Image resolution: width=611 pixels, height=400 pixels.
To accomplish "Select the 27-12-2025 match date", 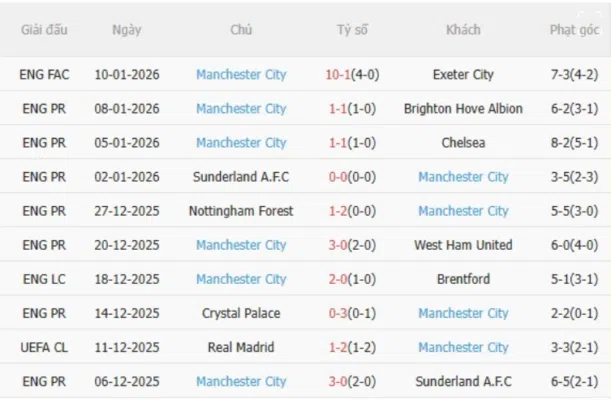I will pos(127,211).
